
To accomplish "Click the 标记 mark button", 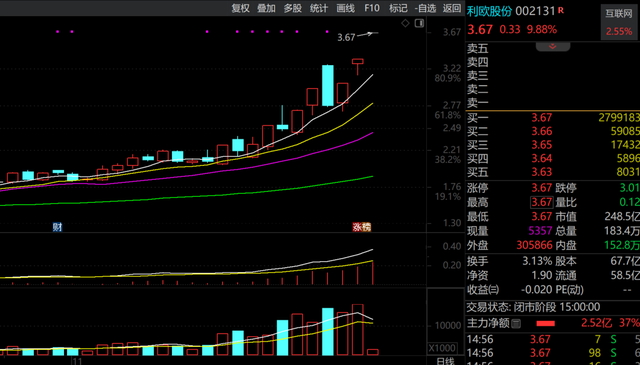I will tap(398, 8).
